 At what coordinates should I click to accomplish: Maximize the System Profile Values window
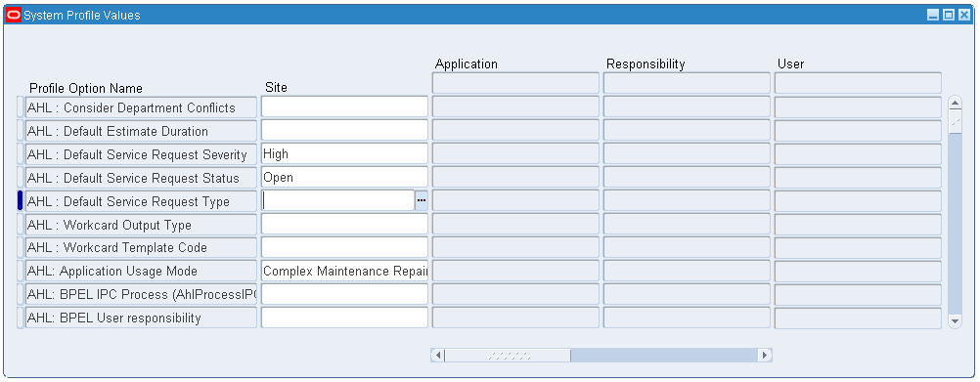[948, 15]
